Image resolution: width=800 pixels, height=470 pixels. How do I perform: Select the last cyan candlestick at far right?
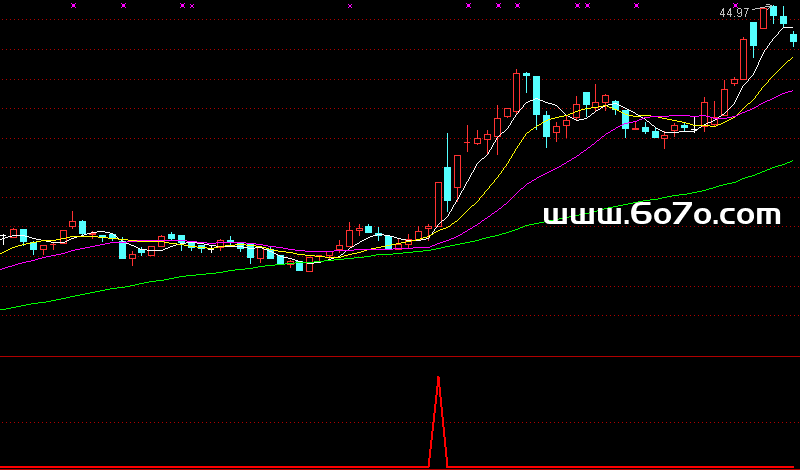pyautogui.click(x=794, y=38)
